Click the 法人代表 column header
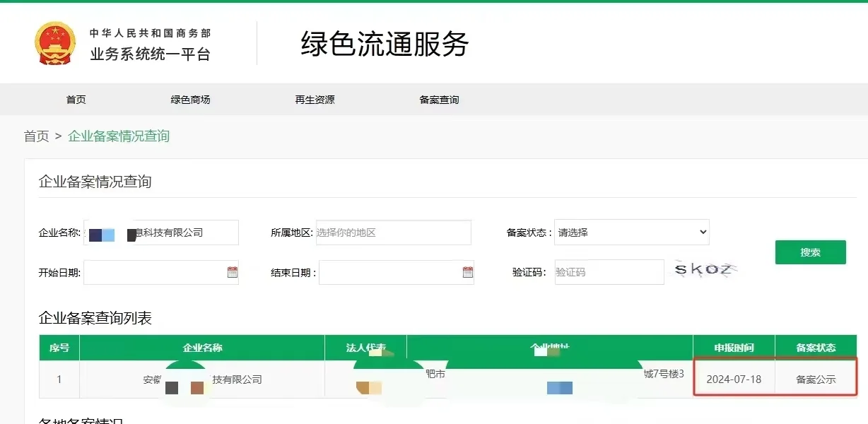This screenshot has width=868, height=424. click(366, 347)
